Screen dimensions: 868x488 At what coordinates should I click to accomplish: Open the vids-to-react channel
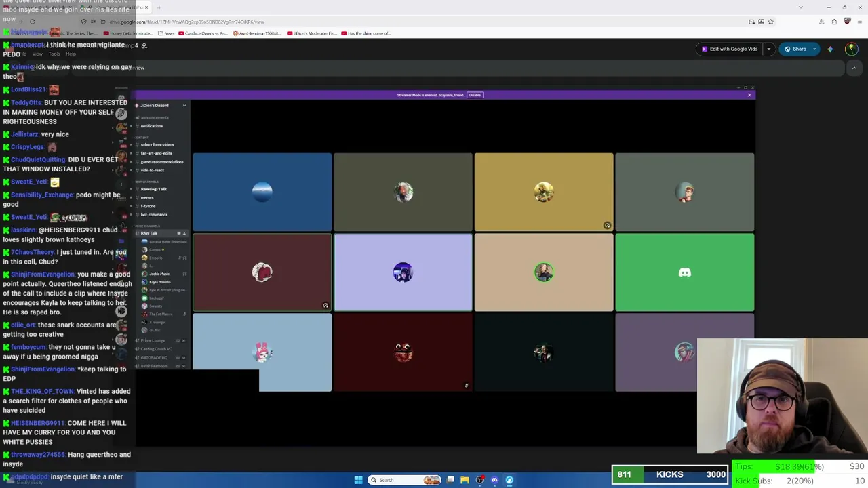152,170
